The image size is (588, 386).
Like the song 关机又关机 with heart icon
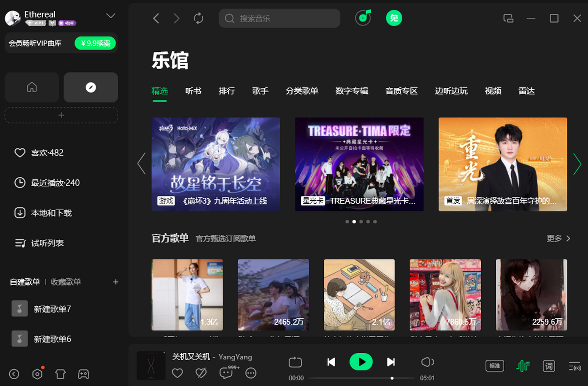click(177, 373)
